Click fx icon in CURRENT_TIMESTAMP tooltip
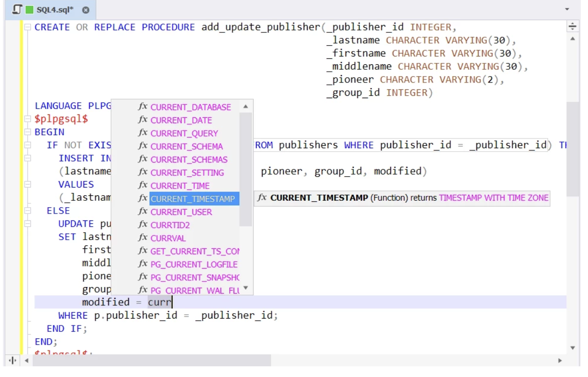The width and height of the screenshot is (588, 377). (262, 198)
